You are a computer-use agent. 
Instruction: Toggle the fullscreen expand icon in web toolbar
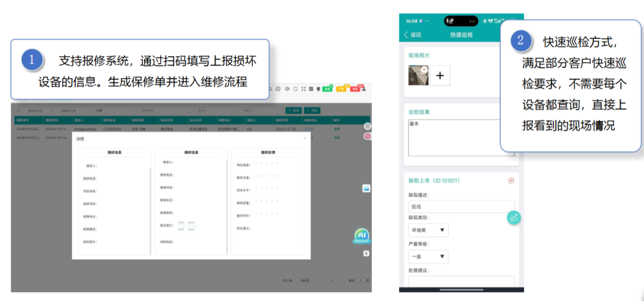coord(304,89)
